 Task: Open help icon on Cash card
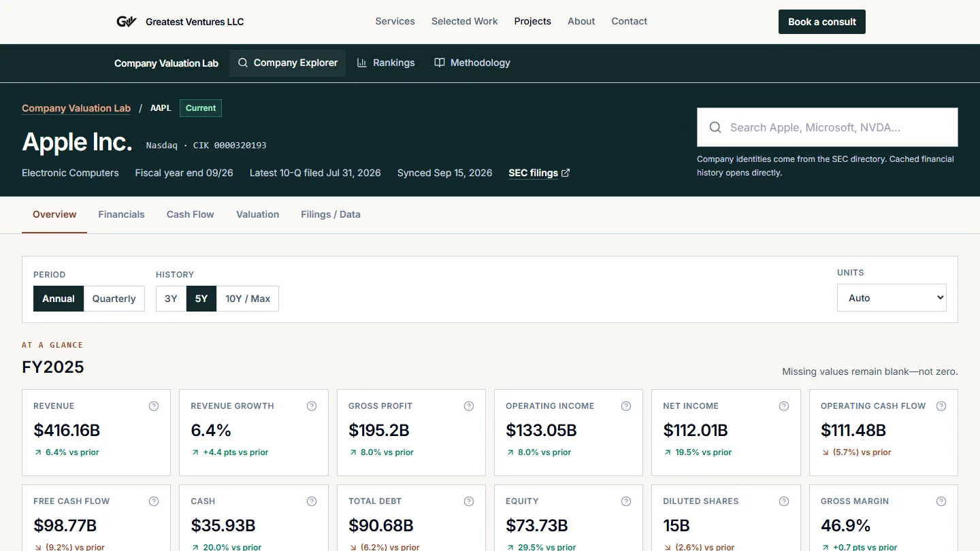pyautogui.click(x=312, y=501)
